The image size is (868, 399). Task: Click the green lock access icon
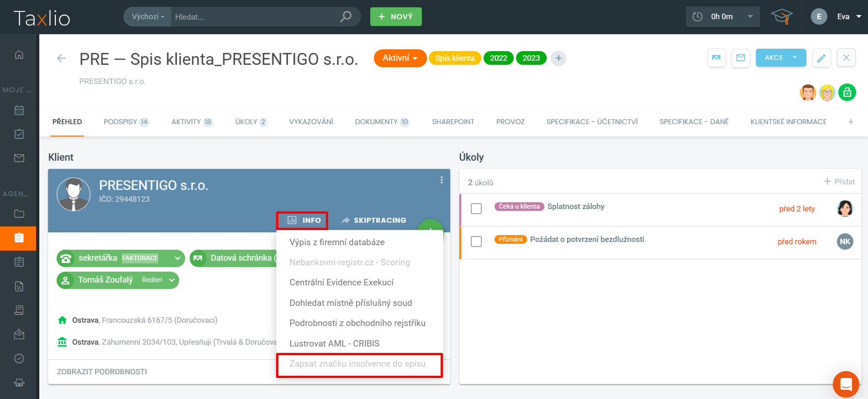(x=847, y=92)
